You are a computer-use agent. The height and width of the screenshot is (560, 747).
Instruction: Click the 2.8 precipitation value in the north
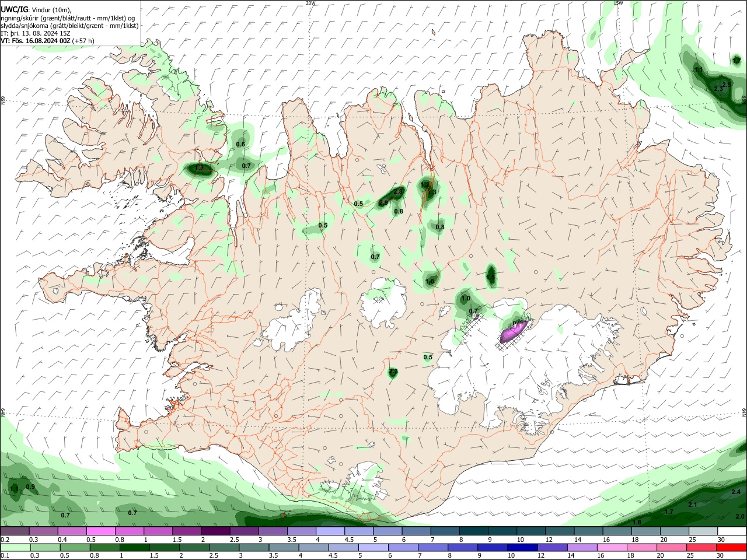[399, 191]
